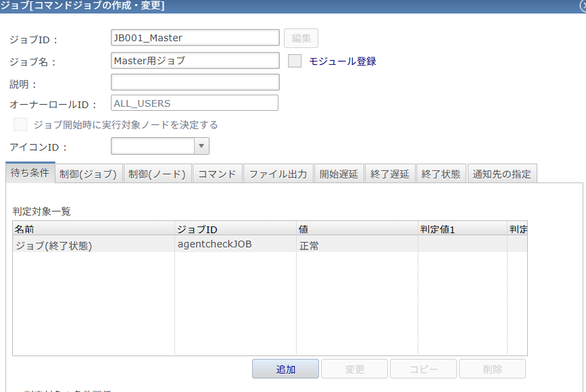The image size is (586, 392).
Task: Toggle the モジュール登録 checkbox
Action: click(295, 61)
